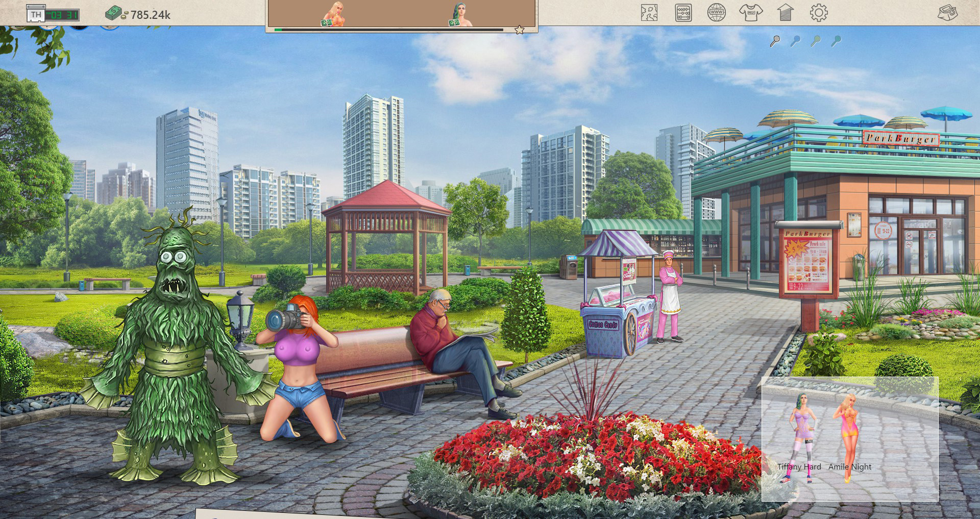Select the silver key icon

(775, 41)
